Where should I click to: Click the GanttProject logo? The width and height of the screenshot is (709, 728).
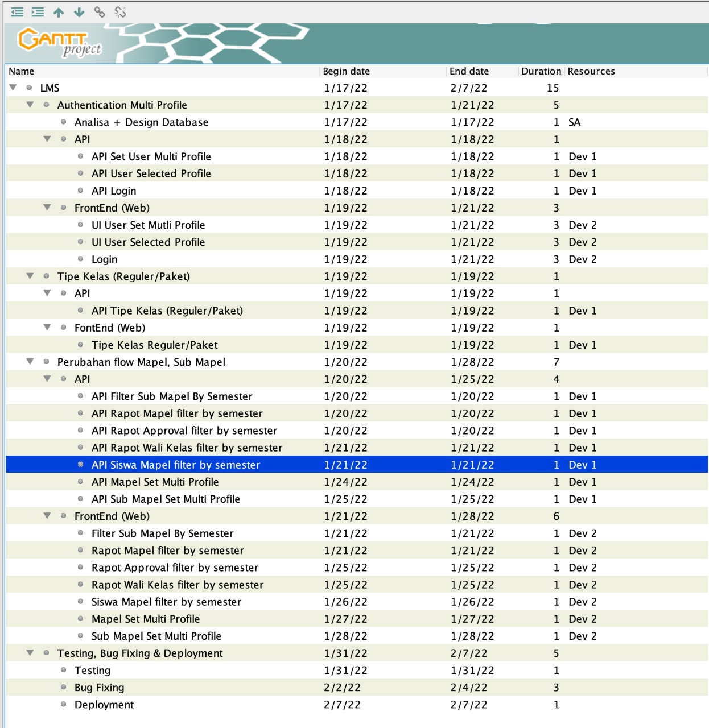point(60,43)
